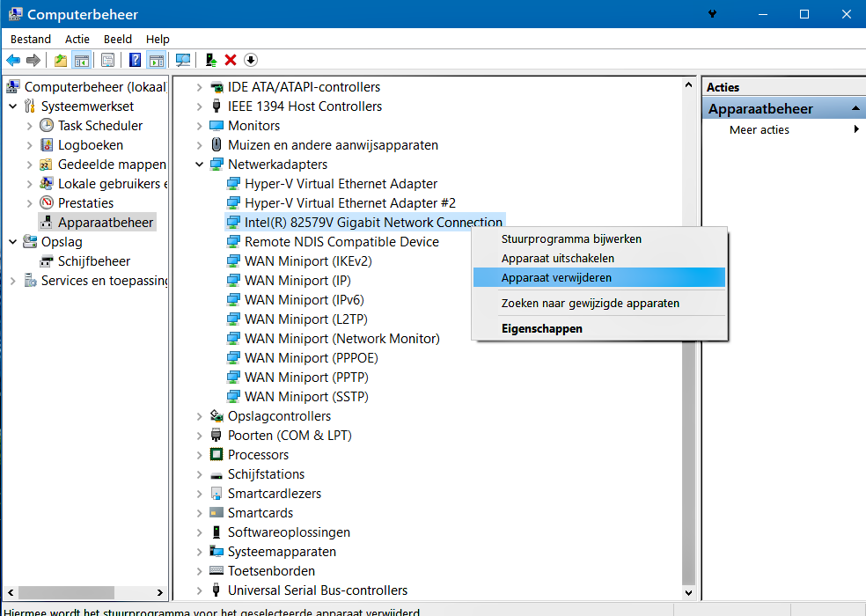Scan for hardware changes using the monitor icon
The width and height of the screenshot is (866, 616).
coord(183,60)
